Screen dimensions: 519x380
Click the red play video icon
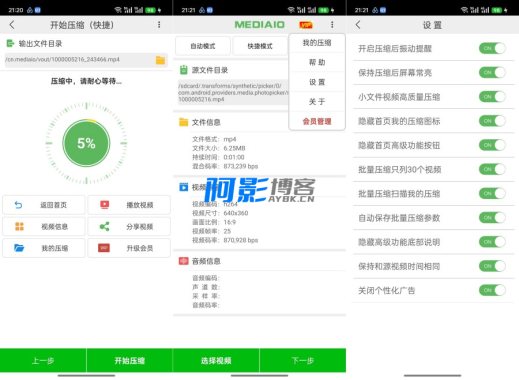105,205
